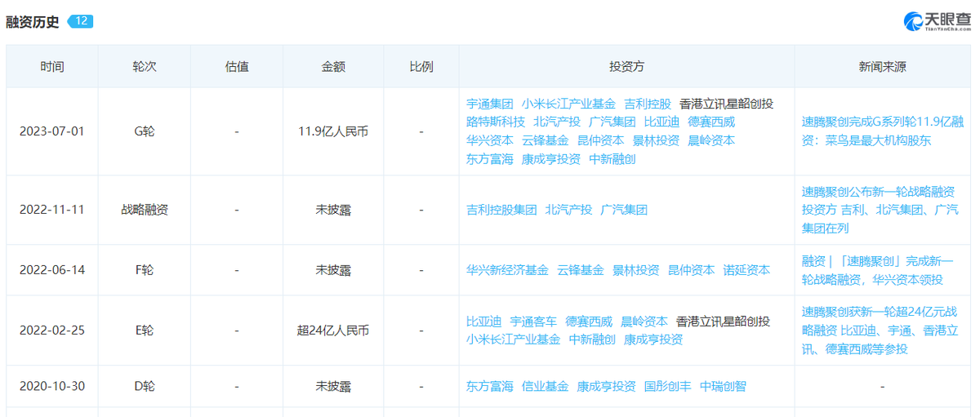Open investor link 比亚迪 in G轮 row
Image resolution: width=980 pixels, height=417 pixels.
coord(661,122)
